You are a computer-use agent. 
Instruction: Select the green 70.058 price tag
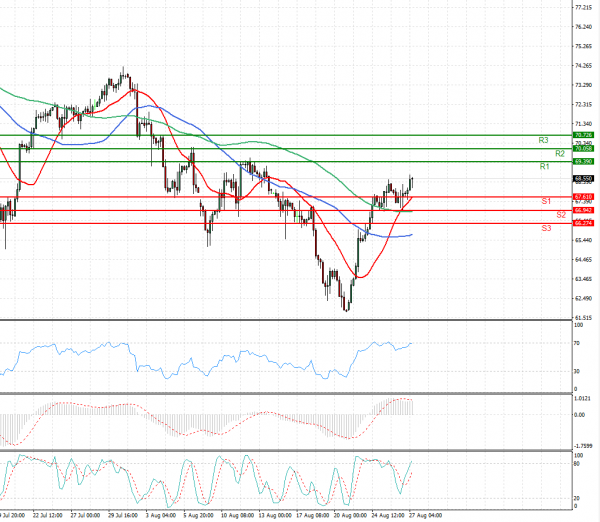click(584, 148)
